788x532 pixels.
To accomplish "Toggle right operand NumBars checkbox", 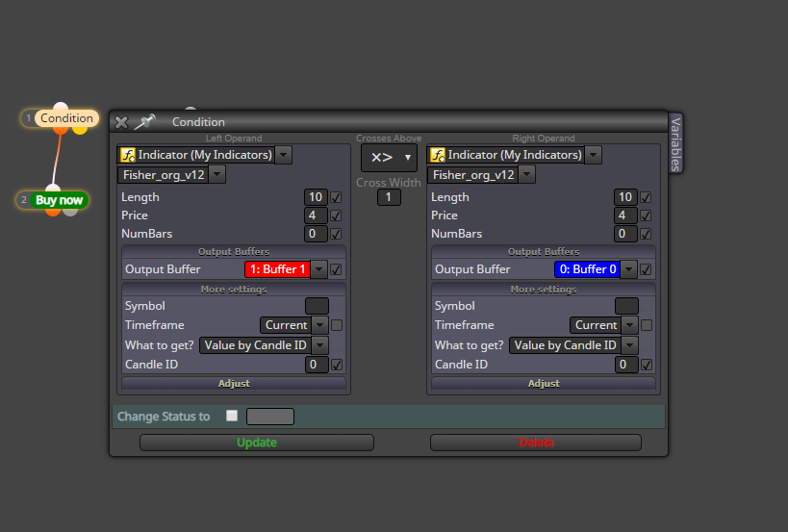I will tap(646, 234).
